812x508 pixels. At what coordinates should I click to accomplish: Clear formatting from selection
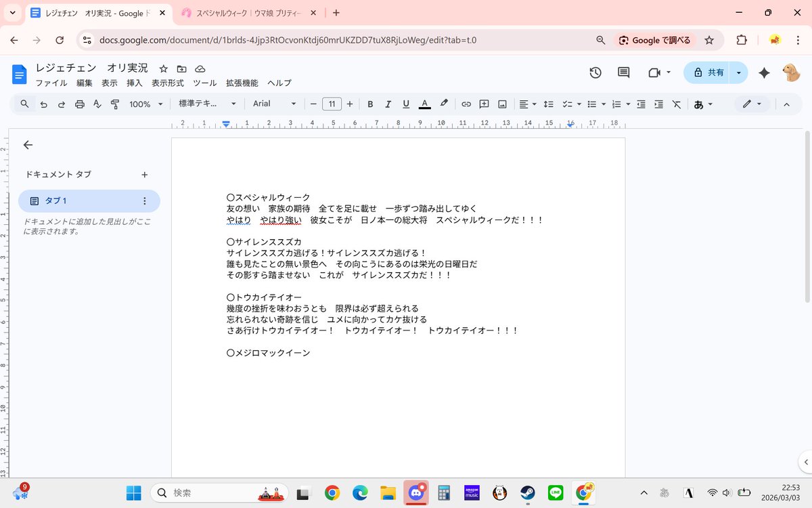coord(677,104)
